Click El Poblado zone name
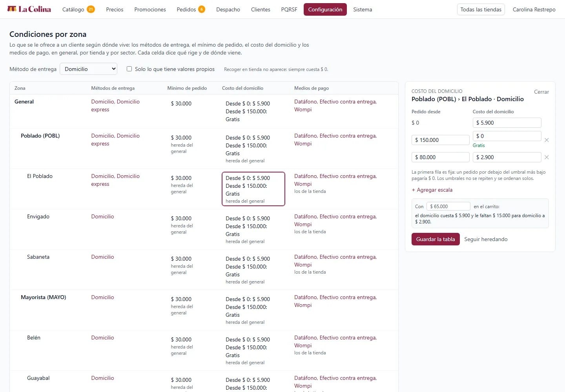Image resolution: width=565 pixels, height=392 pixels. 40,176
